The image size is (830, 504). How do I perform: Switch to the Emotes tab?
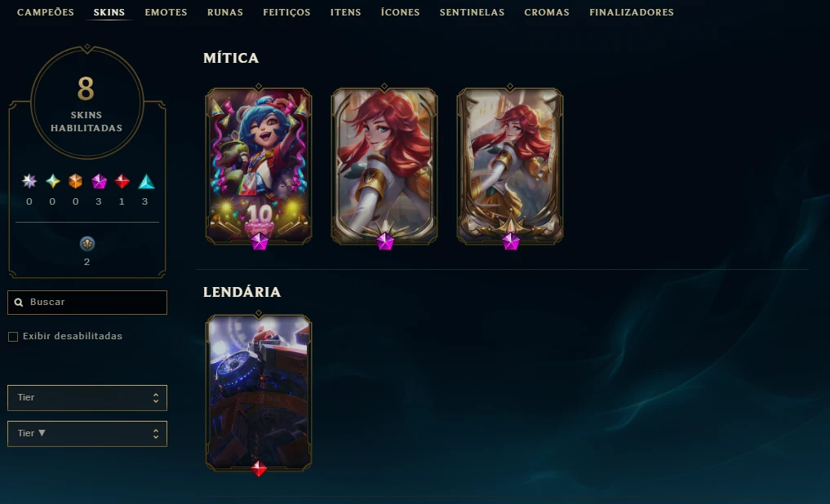pos(166,12)
